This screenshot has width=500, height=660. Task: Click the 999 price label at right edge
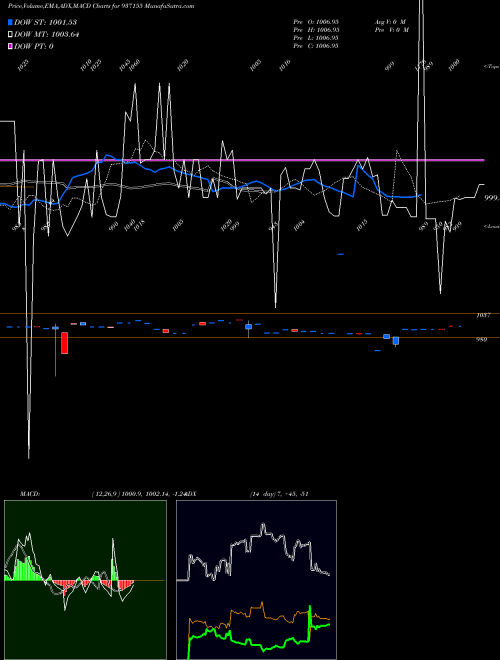coord(491,198)
